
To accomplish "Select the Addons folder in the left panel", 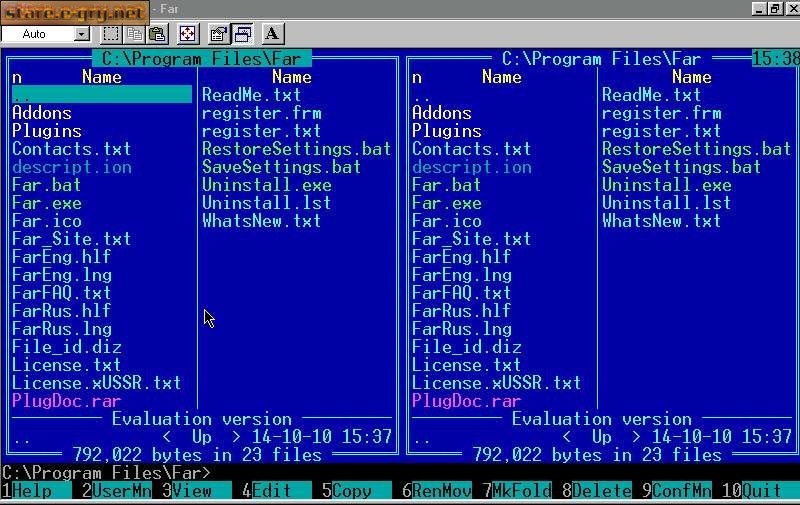I will pos(42,113).
